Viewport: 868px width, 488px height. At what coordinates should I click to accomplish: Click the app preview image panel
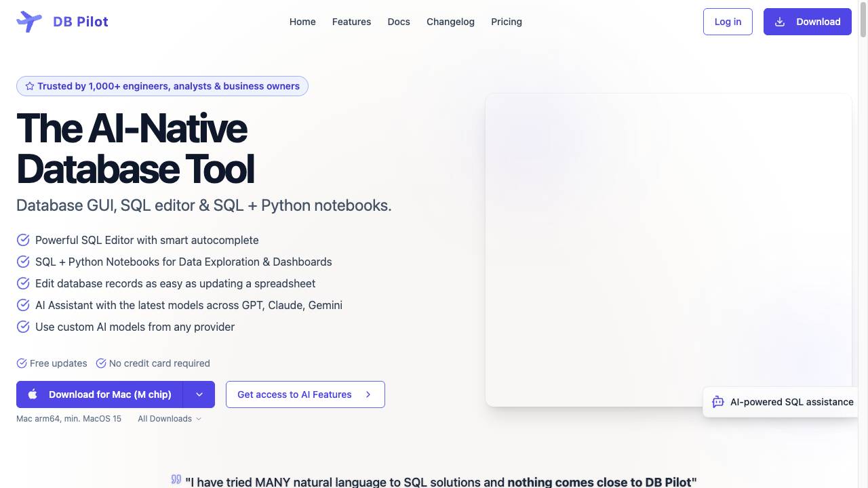click(x=669, y=250)
